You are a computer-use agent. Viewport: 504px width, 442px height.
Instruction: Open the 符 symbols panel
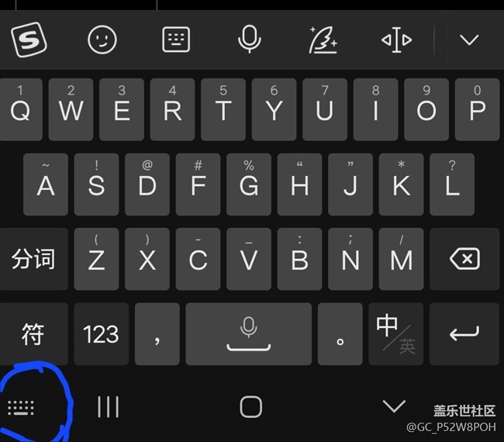[33, 333]
